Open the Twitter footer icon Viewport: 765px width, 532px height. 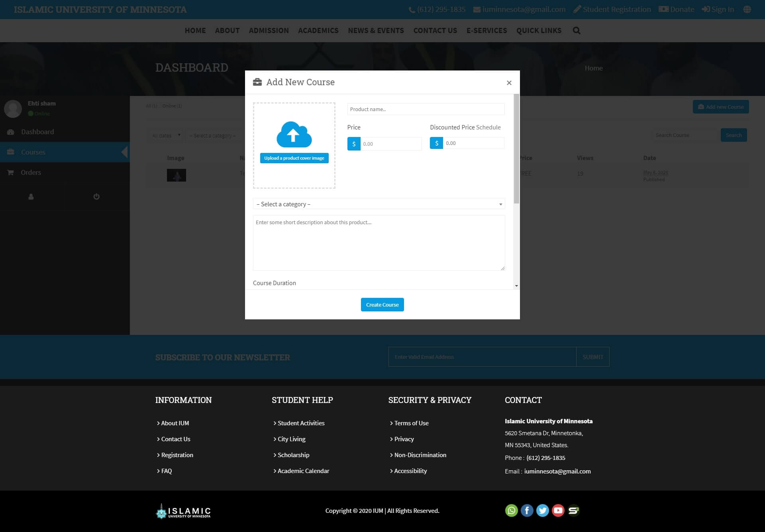click(x=542, y=510)
